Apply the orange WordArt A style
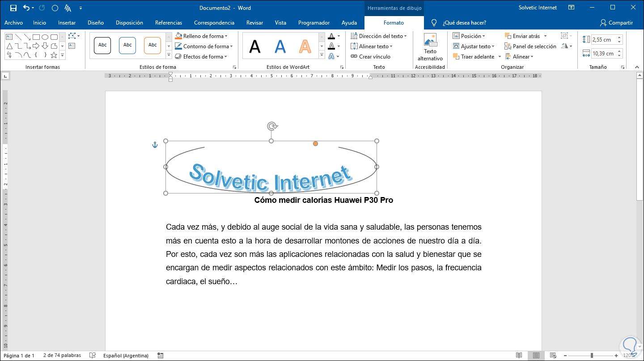644x361 pixels. [x=305, y=46]
